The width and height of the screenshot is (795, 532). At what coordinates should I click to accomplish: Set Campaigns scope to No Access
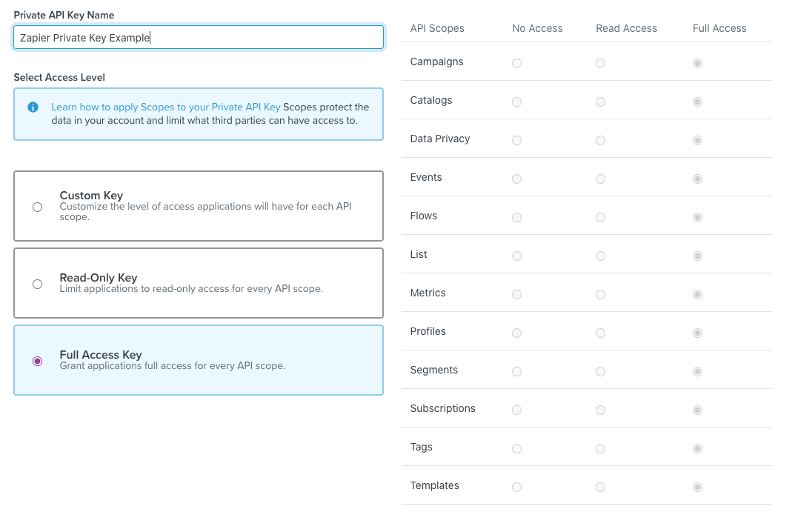[516, 64]
